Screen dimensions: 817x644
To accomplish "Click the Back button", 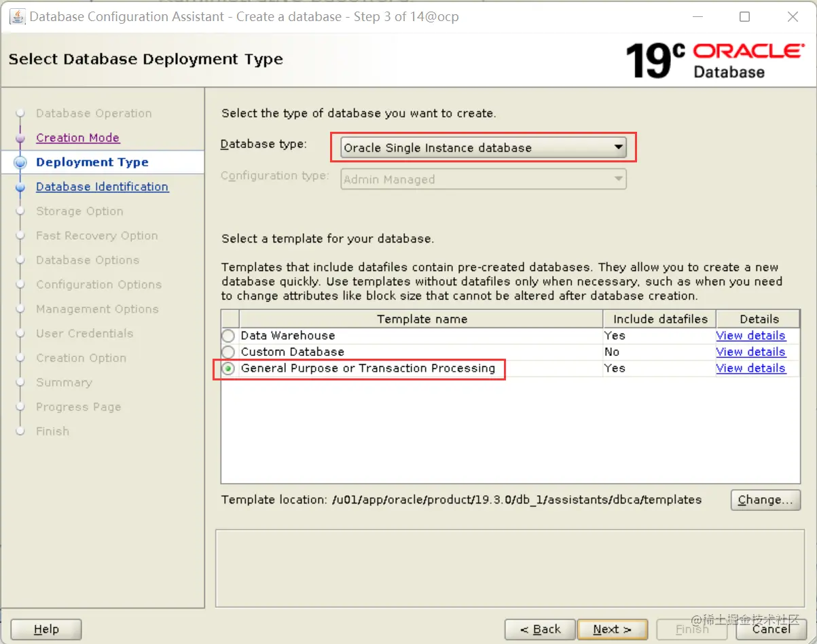I will (541, 630).
